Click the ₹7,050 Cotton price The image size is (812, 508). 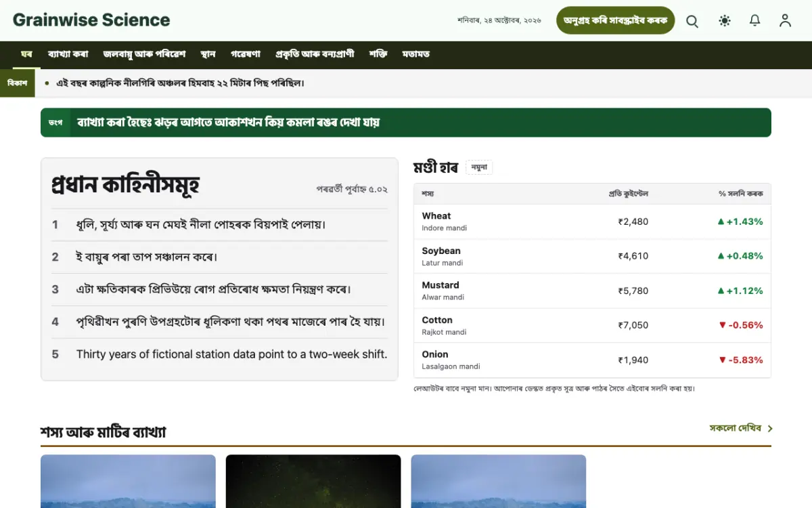(x=633, y=325)
